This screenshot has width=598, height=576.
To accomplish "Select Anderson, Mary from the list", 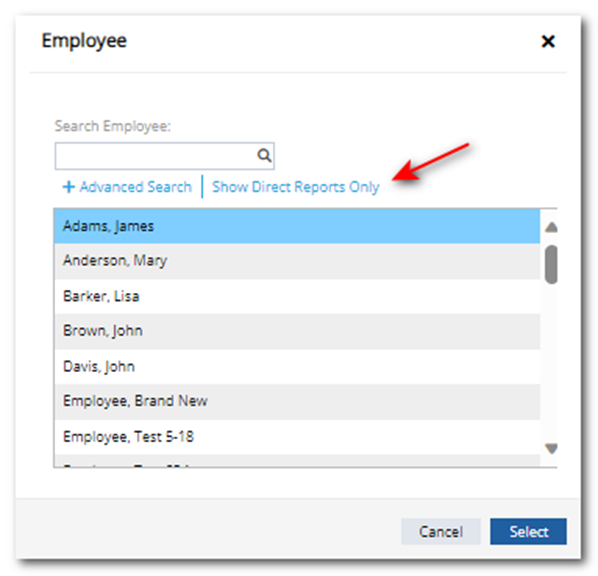I will 297,261.
